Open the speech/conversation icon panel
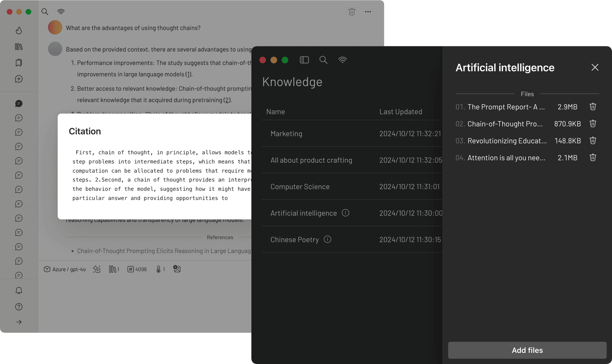This screenshot has height=364, width=612. click(x=19, y=103)
